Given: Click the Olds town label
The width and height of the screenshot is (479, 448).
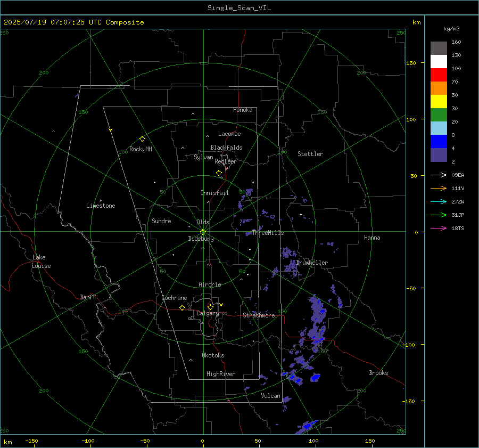Looking at the screenshot, I should click(203, 222).
